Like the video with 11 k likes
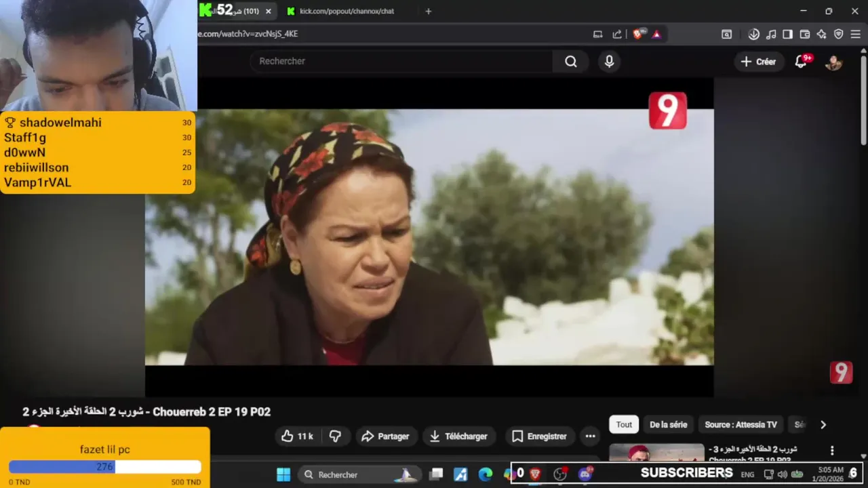Image resolution: width=868 pixels, height=488 pixels. [x=297, y=436]
